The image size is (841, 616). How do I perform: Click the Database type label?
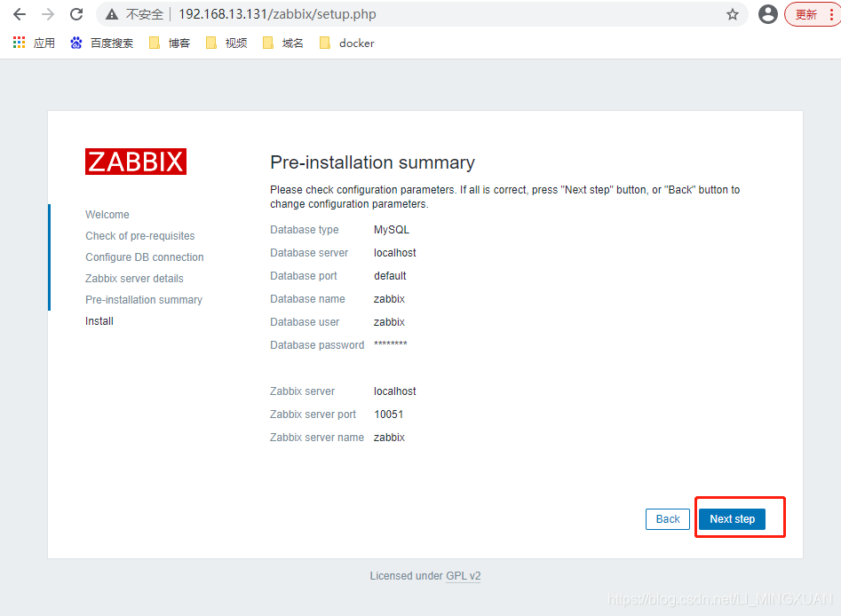304,230
